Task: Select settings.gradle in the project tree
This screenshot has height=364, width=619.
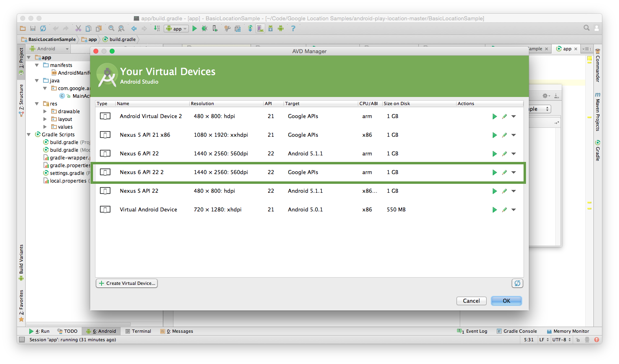Action: pyautogui.click(x=67, y=173)
